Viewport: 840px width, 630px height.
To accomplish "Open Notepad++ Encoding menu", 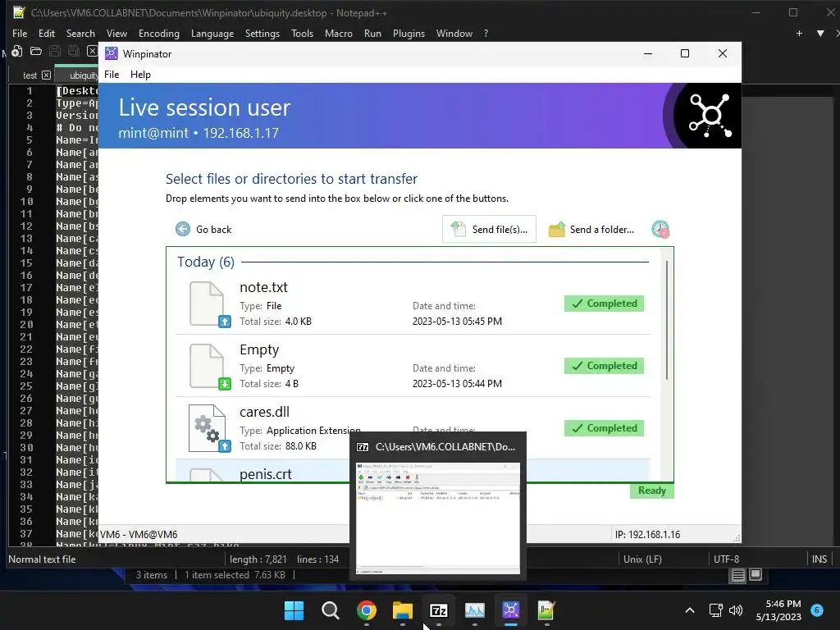I will (x=158, y=33).
